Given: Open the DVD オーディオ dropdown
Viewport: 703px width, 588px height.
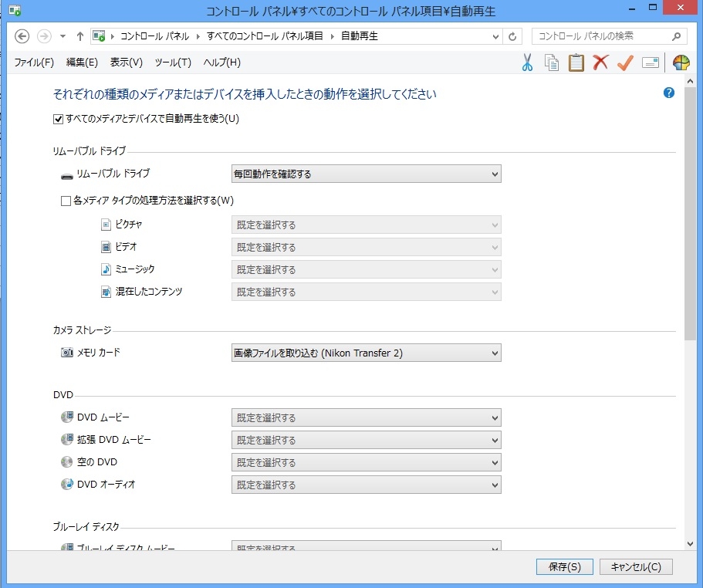Looking at the screenshot, I should coord(367,485).
